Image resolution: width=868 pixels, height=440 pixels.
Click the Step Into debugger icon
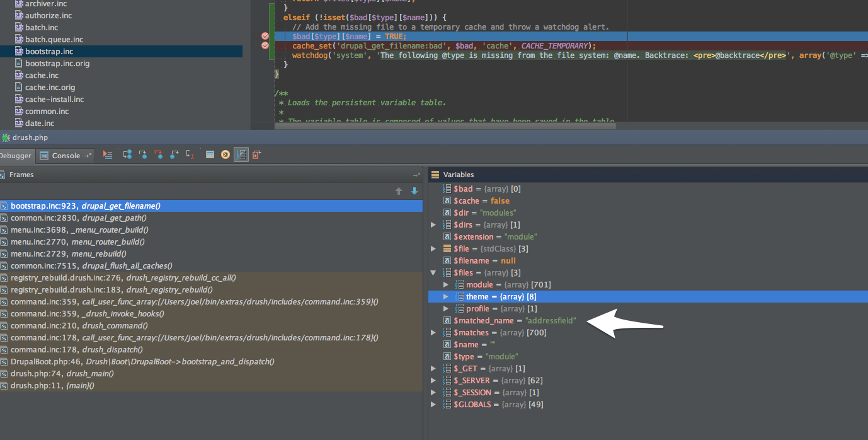tap(143, 154)
